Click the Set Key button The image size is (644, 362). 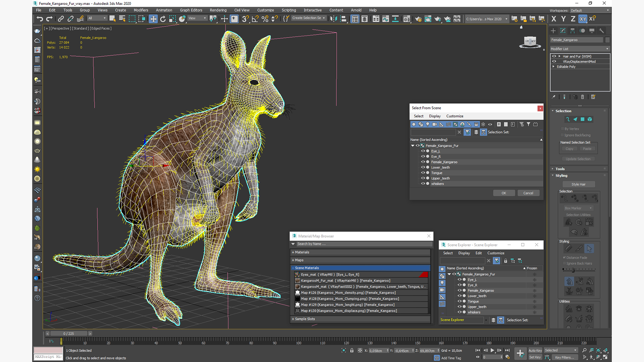tap(535, 357)
